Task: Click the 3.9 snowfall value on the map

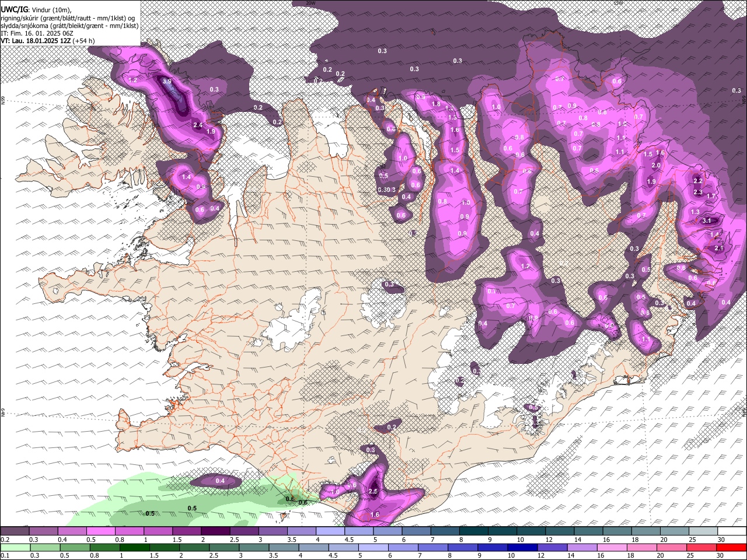Action: (x=167, y=82)
